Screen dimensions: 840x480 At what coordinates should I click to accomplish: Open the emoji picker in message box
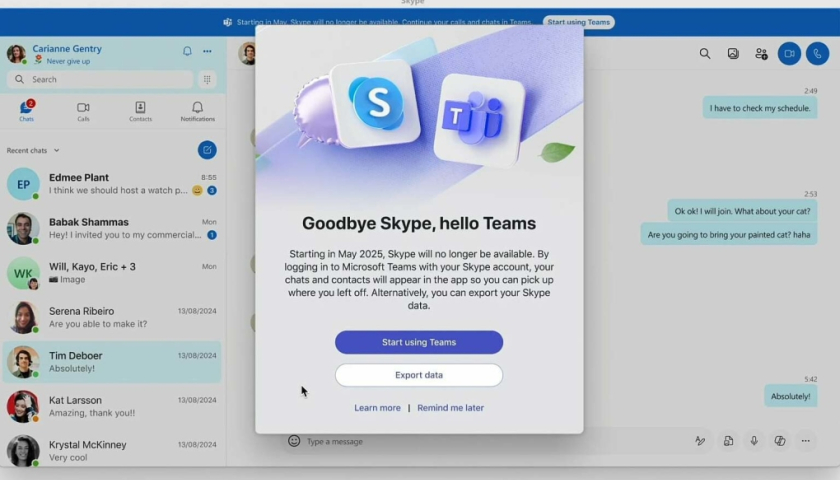(294, 441)
